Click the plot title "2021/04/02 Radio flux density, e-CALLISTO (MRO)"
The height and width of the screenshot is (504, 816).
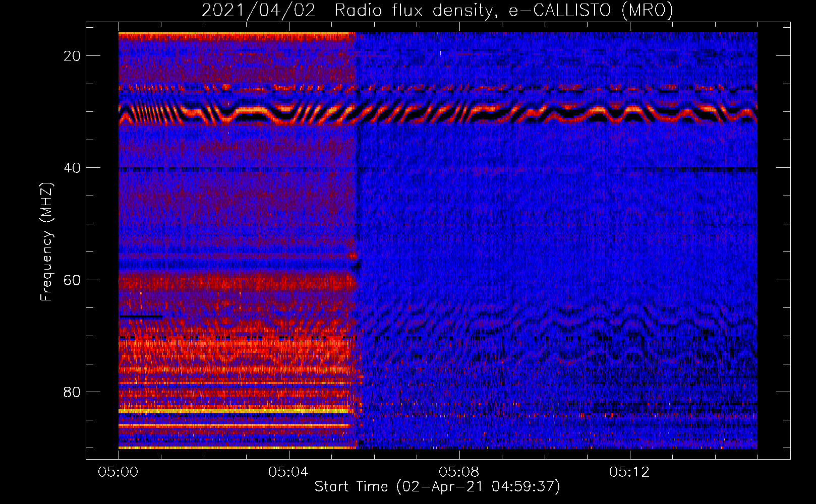(x=437, y=10)
